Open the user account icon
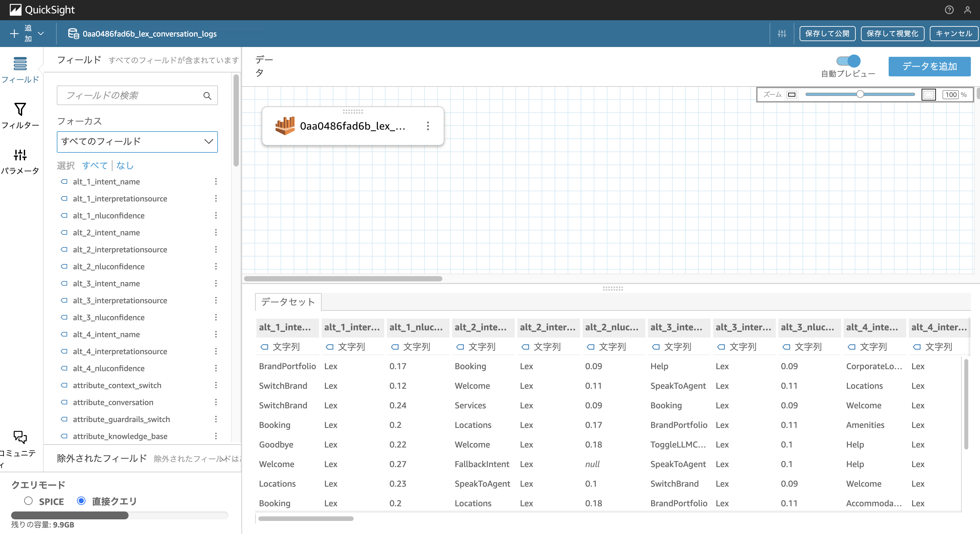Image resolution: width=980 pixels, height=534 pixels. (968, 10)
